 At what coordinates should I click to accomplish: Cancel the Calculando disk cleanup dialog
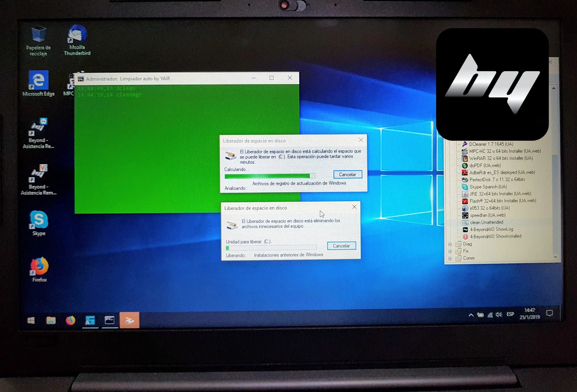[347, 174]
